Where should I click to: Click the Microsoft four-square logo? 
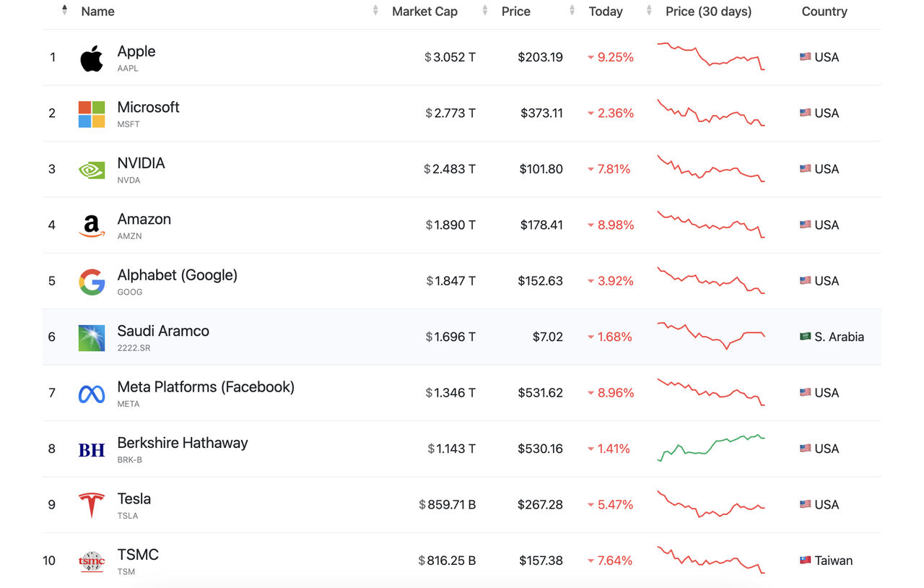pyautogui.click(x=92, y=114)
